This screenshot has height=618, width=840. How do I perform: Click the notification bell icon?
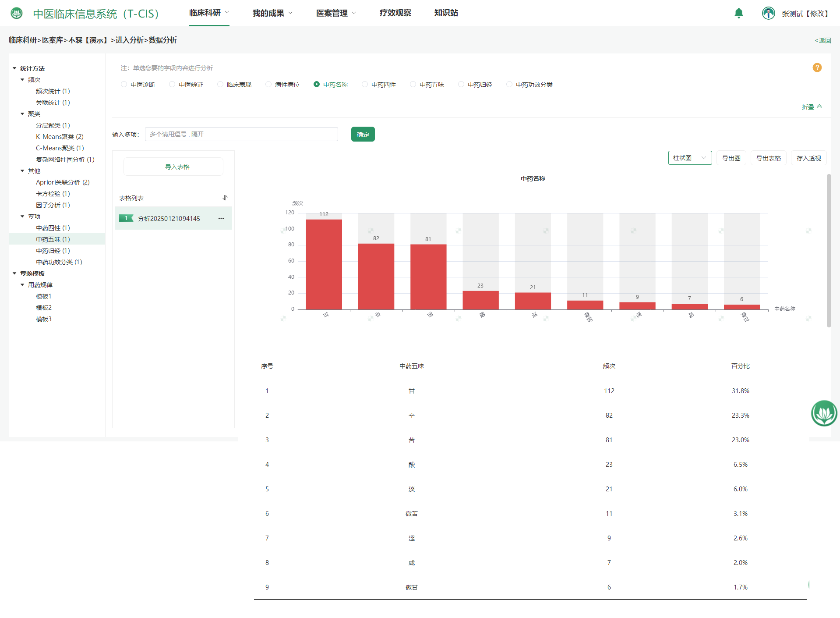click(x=738, y=13)
